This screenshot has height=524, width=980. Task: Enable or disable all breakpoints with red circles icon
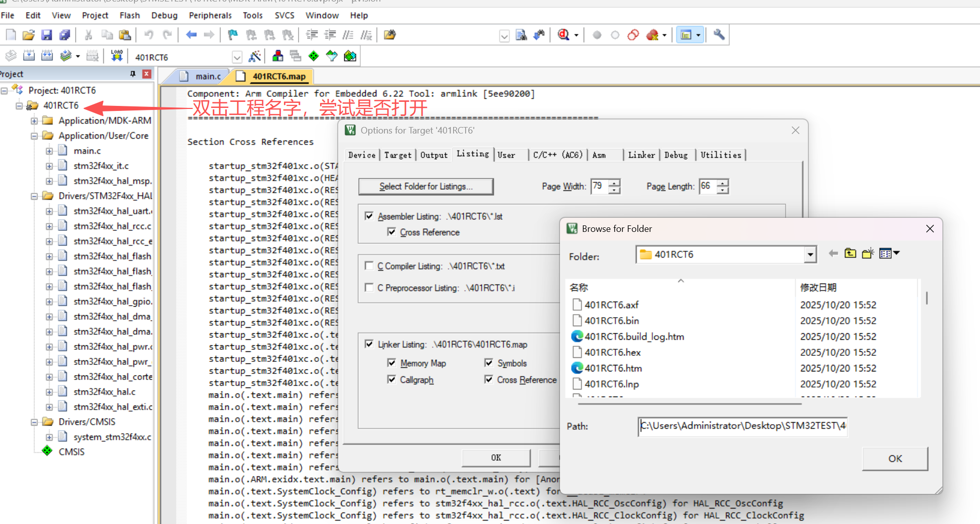click(633, 35)
